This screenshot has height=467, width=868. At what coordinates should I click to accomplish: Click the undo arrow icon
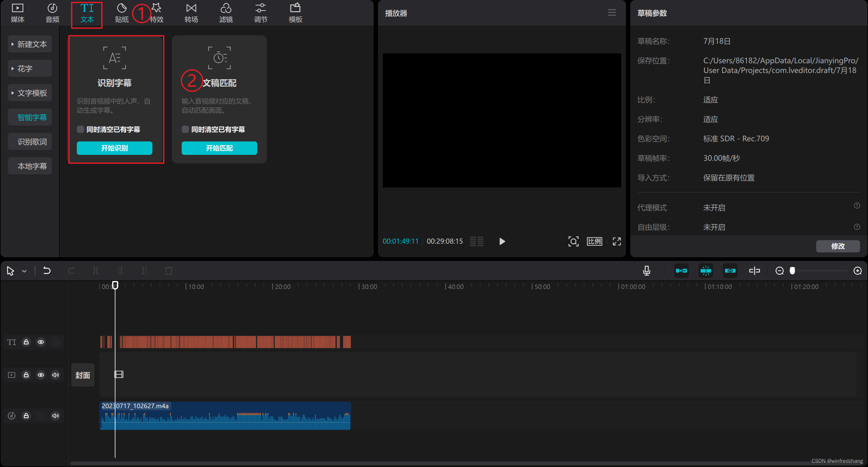47,271
